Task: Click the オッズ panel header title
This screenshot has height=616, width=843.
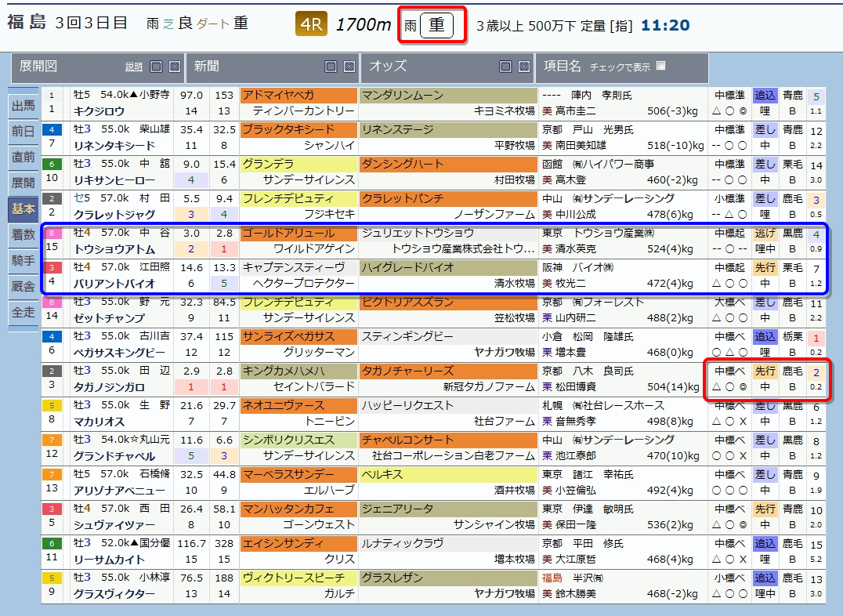Action: (388, 66)
